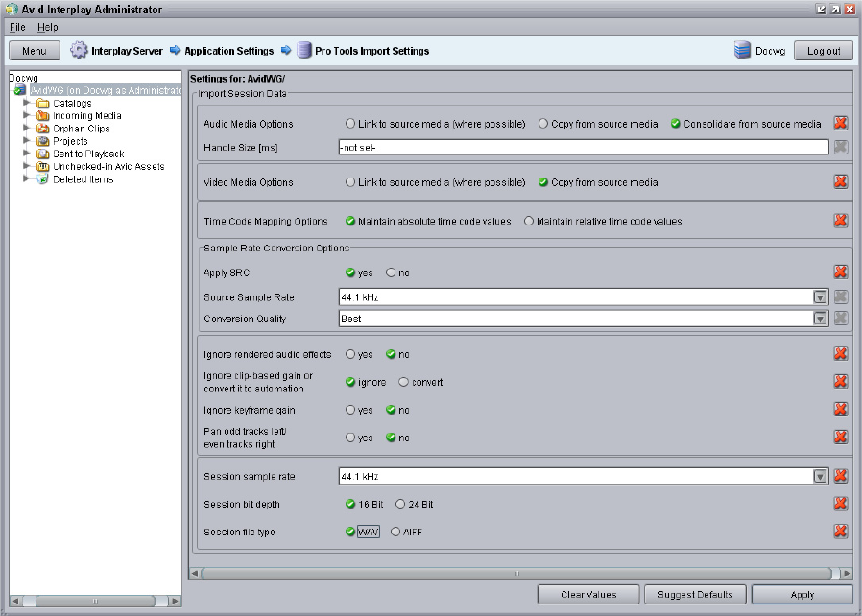862x616 pixels.
Task: Expand the Catalogs tree node
Action: (x=26, y=103)
